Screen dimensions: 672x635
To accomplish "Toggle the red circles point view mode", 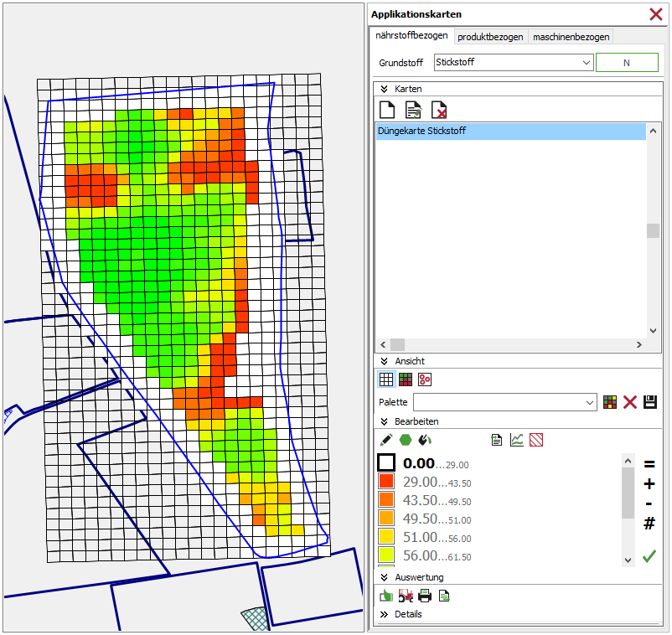I will tap(425, 379).
